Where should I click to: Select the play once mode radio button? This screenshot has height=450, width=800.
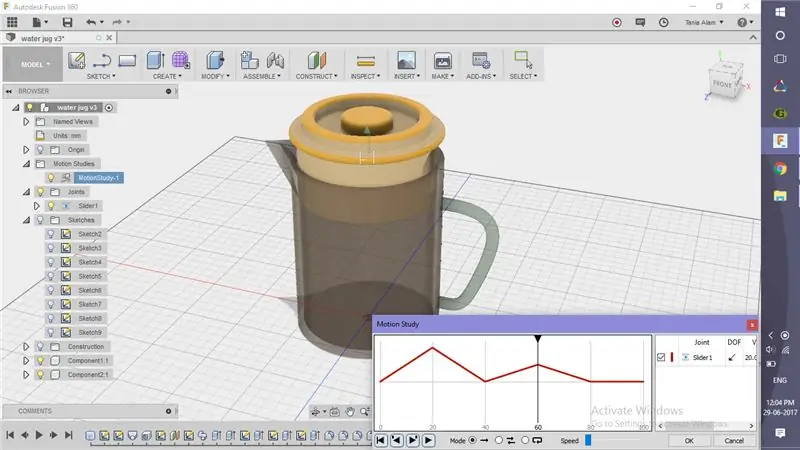click(472, 440)
